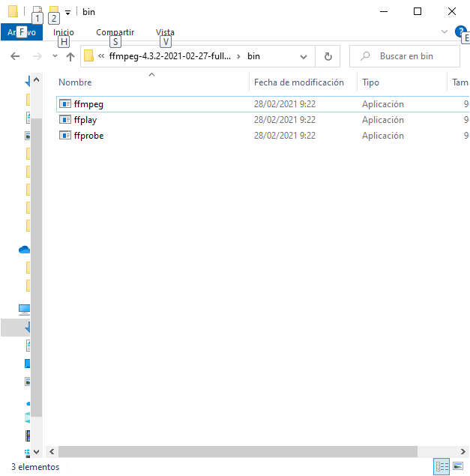Click the address bar double chevron

click(x=101, y=56)
